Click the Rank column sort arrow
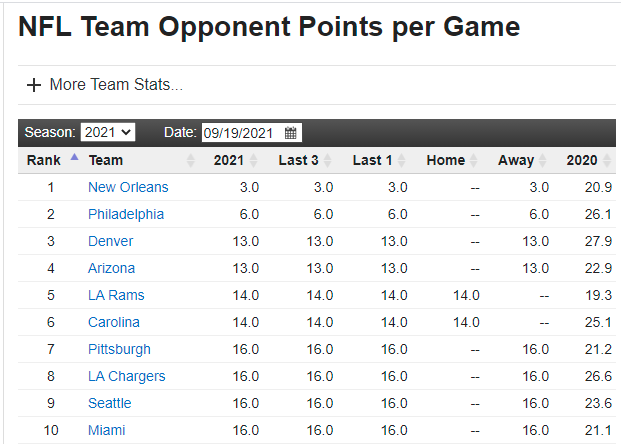This screenshot has height=444, width=621. point(74,158)
